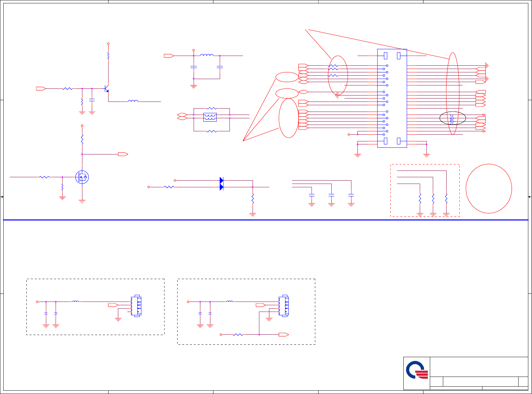The image size is (532, 394).
Task: Click port beside connector in right dashed box
Action: (261, 305)
